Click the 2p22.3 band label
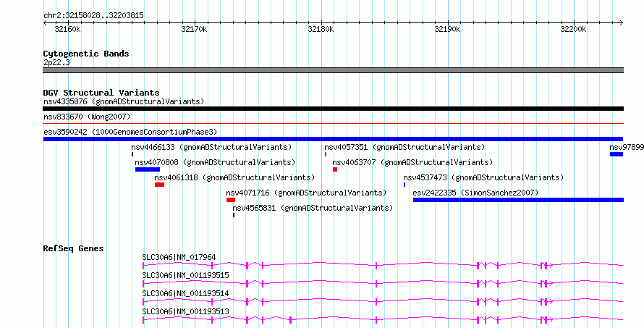Viewport: 644px width, 328px height. (56, 63)
